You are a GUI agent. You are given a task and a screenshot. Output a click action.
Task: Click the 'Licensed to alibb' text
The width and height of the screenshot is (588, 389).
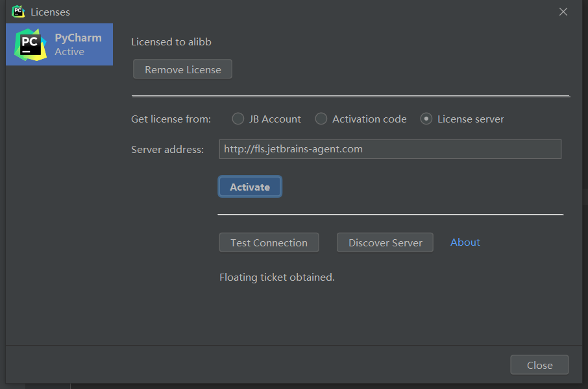pos(170,40)
